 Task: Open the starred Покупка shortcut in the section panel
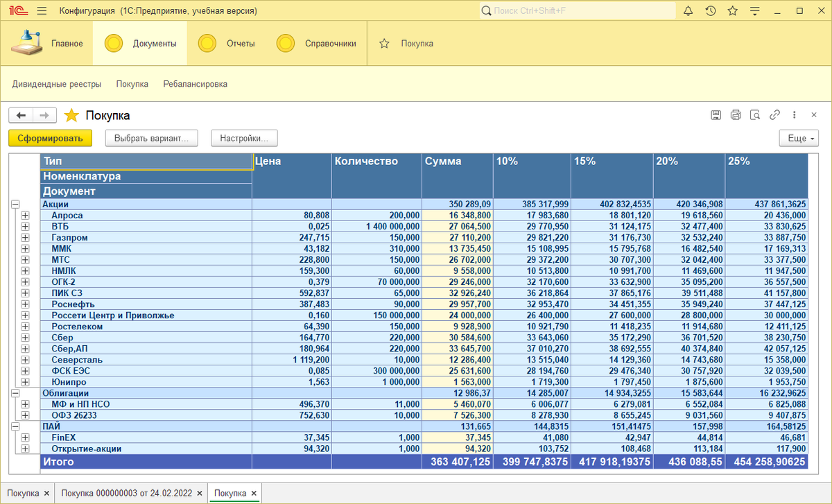pyautogui.click(x=406, y=44)
